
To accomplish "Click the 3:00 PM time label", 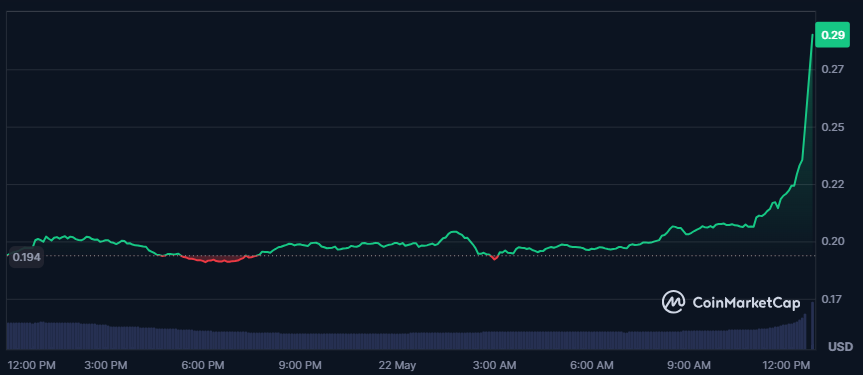I will coord(107,365).
